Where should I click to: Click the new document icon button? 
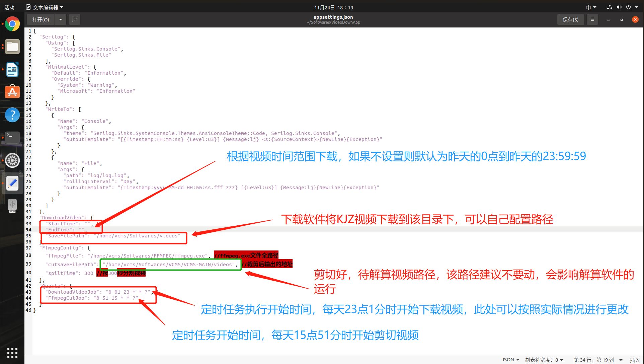coord(75,20)
